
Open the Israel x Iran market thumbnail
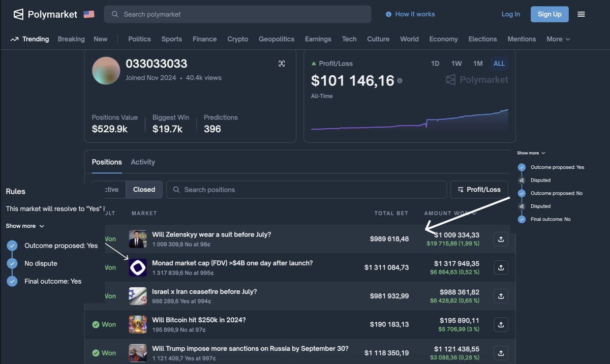pyautogui.click(x=138, y=296)
